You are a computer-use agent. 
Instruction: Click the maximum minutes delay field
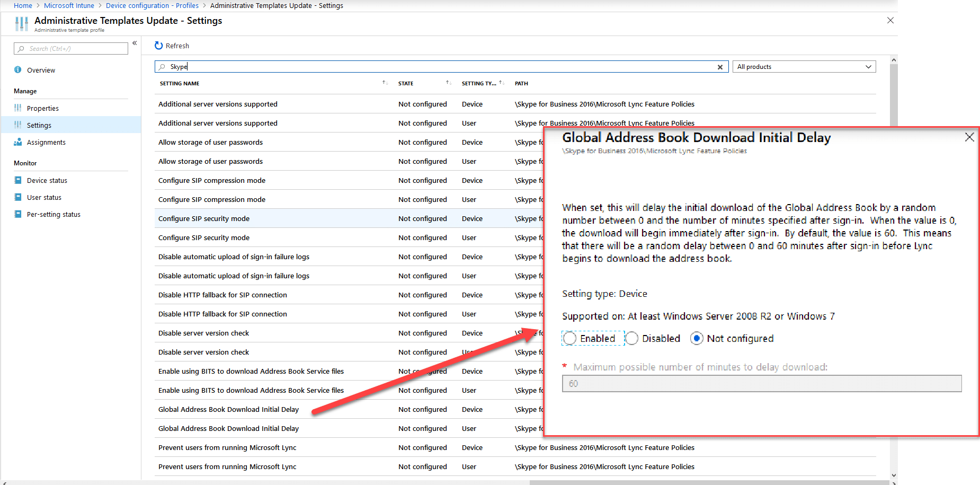pyautogui.click(x=762, y=383)
